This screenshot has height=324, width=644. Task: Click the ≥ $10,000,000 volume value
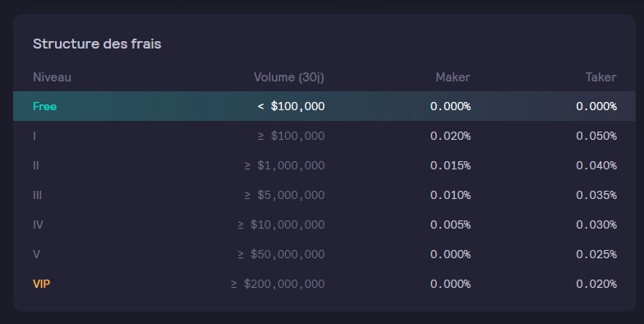[281, 224]
